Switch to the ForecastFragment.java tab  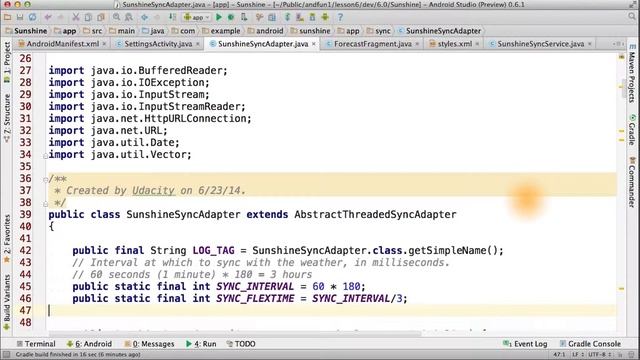pos(373,44)
